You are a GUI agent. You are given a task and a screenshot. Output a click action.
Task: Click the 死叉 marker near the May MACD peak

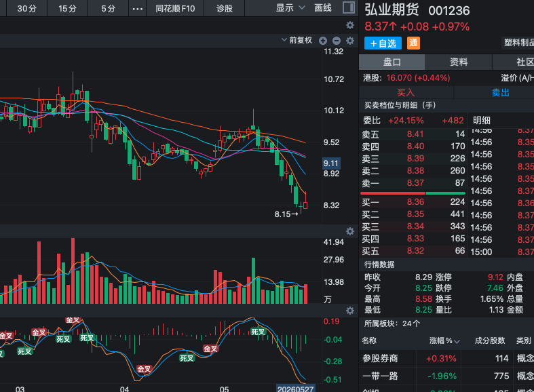pos(258,332)
